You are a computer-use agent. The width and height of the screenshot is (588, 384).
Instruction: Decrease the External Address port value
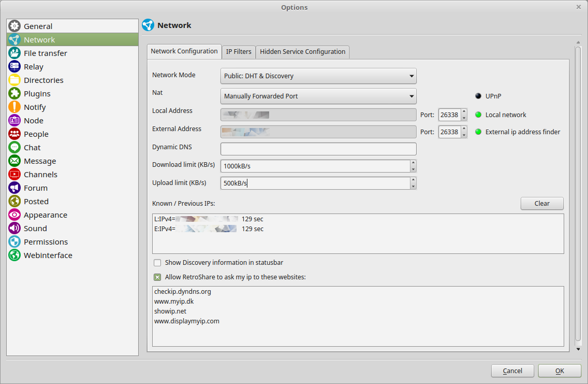[x=464, y=135]
